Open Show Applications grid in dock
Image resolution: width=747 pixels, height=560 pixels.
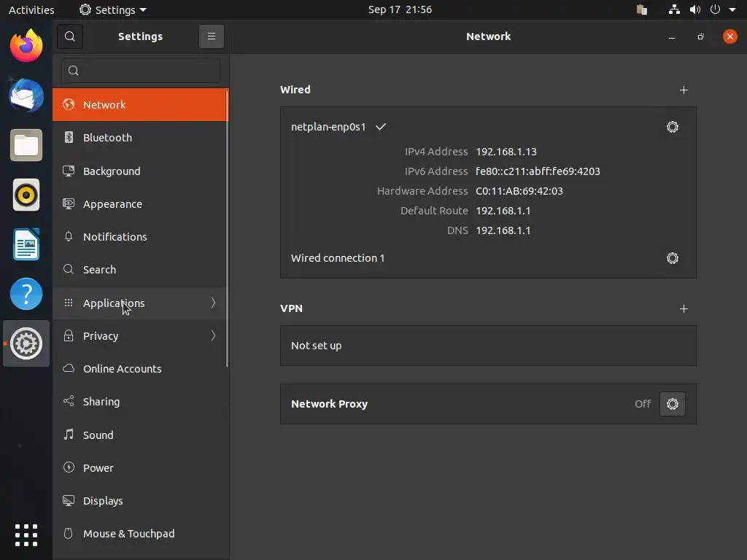click(x=26, y=534)
